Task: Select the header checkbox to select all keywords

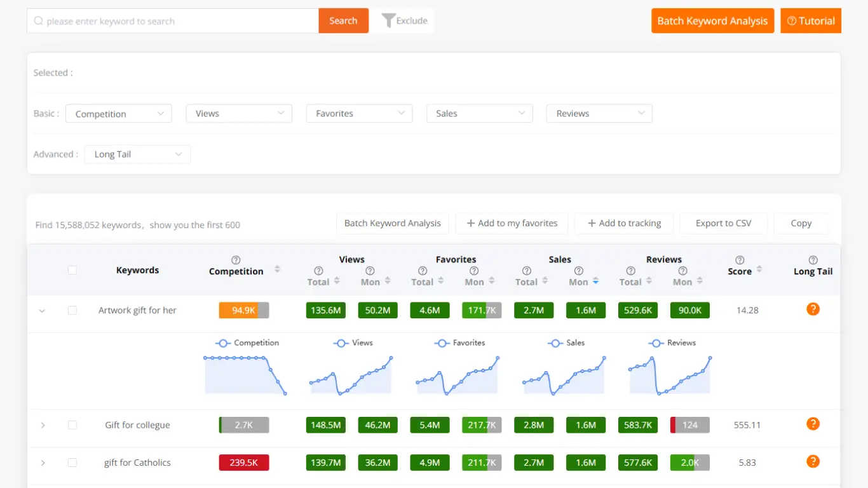Action: (x=72, y=269)
